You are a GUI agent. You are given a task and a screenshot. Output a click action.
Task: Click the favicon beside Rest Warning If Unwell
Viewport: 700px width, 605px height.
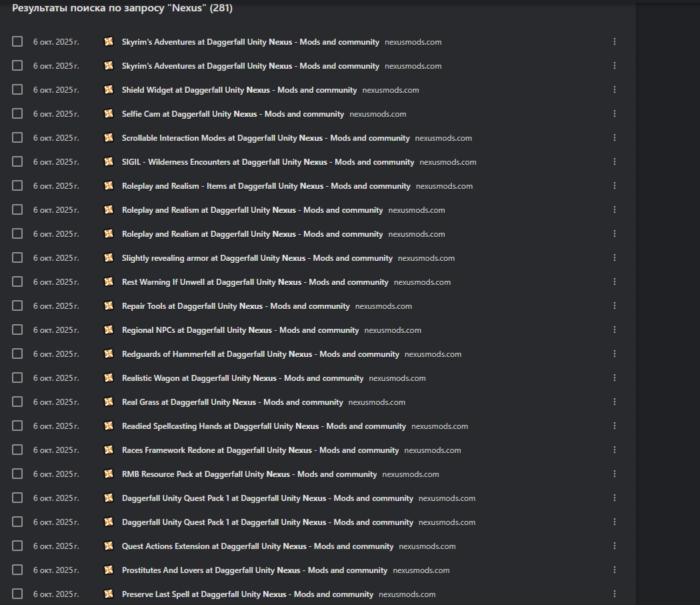click(x=109, y=282)
